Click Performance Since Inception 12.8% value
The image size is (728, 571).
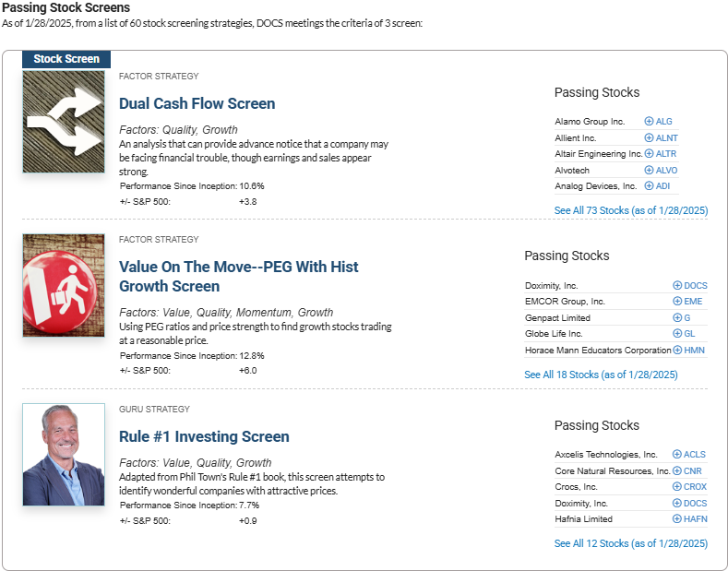click(252, 356)
